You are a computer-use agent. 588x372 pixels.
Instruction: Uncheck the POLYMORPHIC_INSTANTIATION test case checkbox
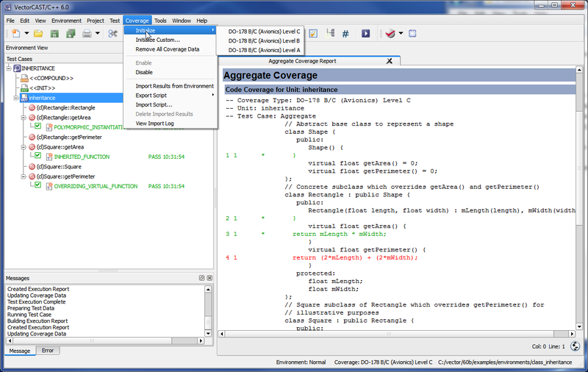point(37,126)
